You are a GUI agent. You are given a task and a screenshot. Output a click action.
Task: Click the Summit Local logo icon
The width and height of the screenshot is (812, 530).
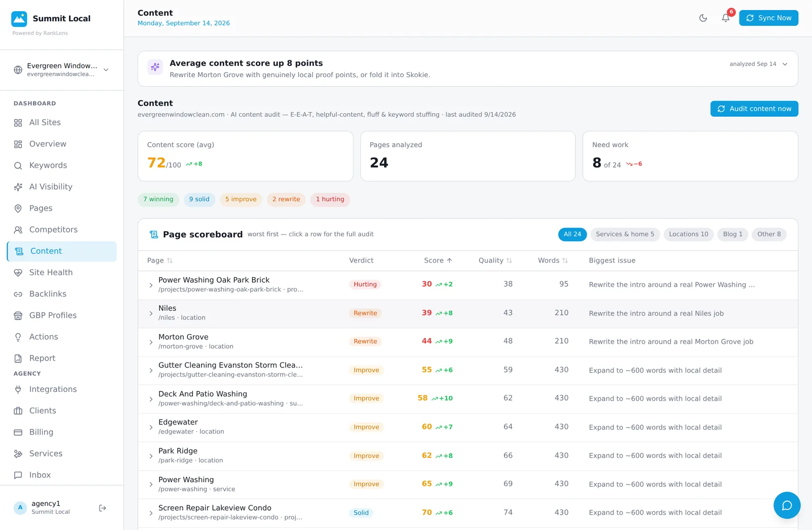coord(19,19)
